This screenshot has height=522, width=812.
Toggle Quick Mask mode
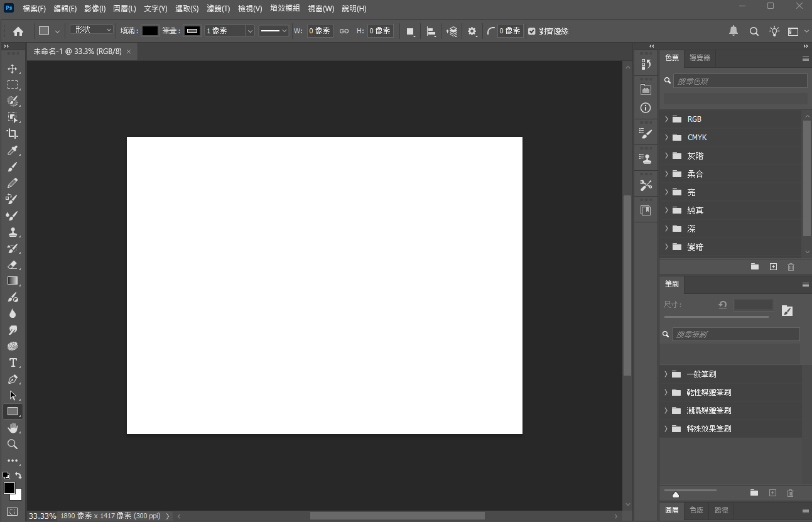12,512
